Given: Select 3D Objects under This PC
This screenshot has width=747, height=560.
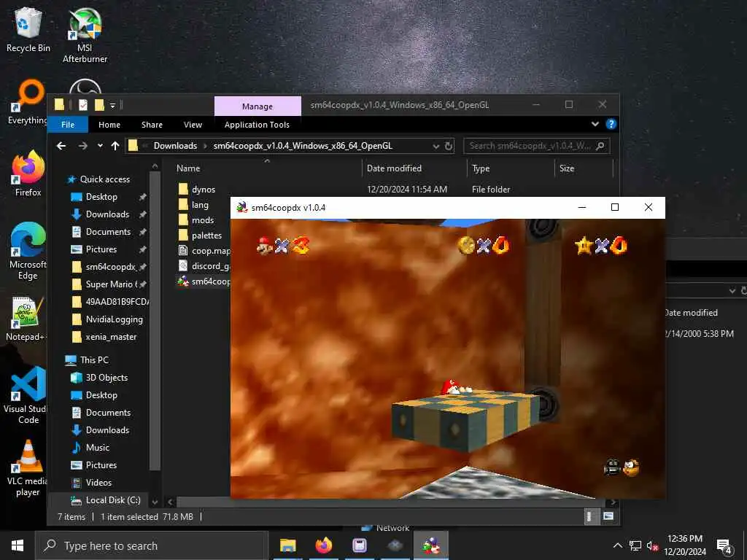Looking at the screenshot, I should 100,378.
